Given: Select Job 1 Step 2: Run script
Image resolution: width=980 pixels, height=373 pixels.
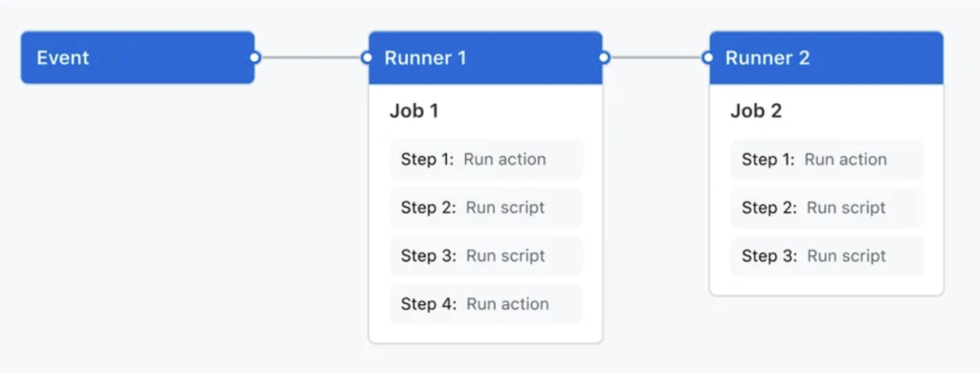Looking at the screenshot, I should coord(486,208).
